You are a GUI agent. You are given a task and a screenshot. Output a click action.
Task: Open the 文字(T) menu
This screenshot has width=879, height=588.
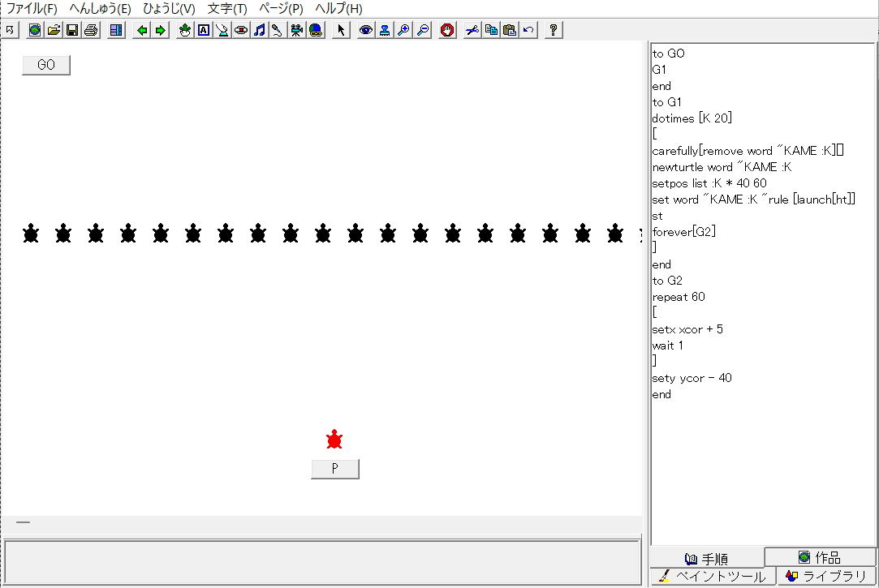(x=227, y=8)
